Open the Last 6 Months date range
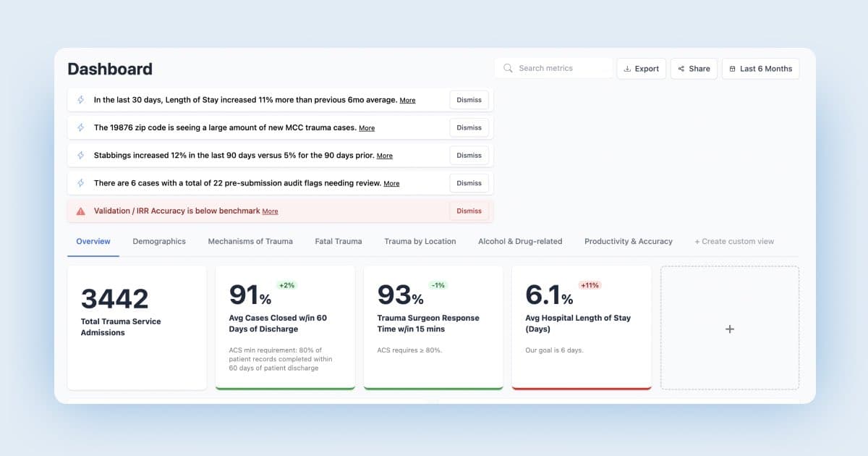 (x=760, y=69)
